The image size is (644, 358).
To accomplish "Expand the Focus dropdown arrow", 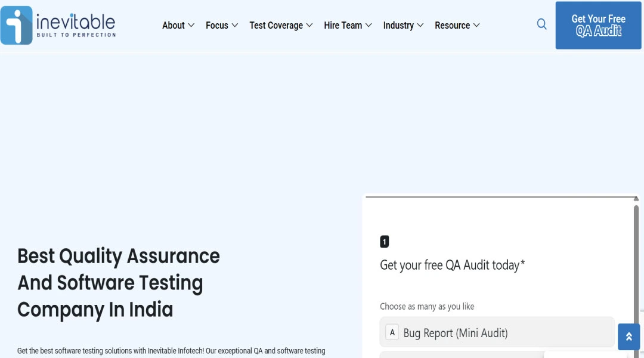I will [x=235, y=25].
